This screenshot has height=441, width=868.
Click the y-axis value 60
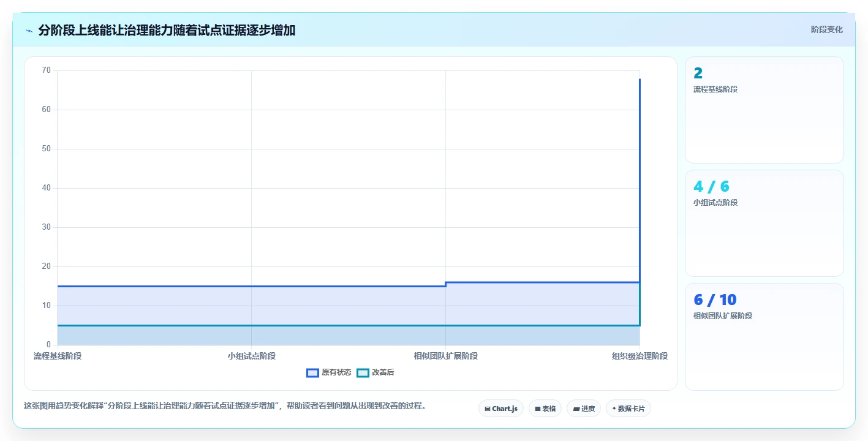click(x=46, y=110)
